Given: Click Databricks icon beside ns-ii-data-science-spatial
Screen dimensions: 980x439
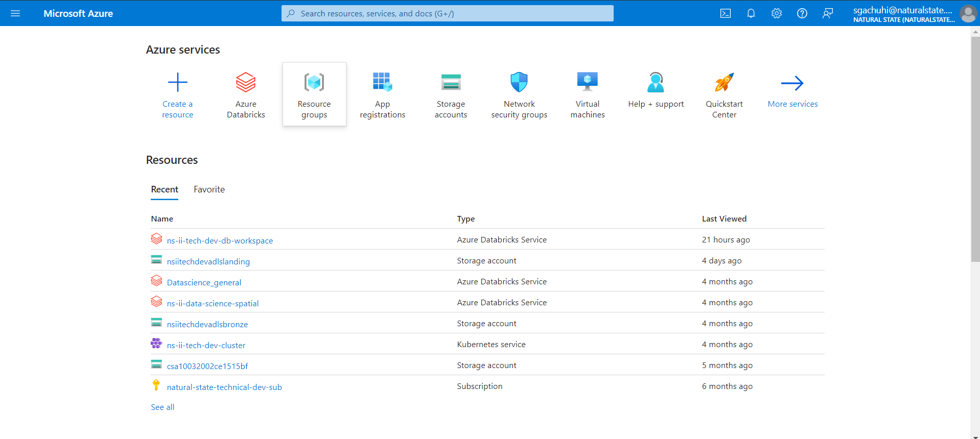Looking at the screenshot, I should (x=156, y=302).
